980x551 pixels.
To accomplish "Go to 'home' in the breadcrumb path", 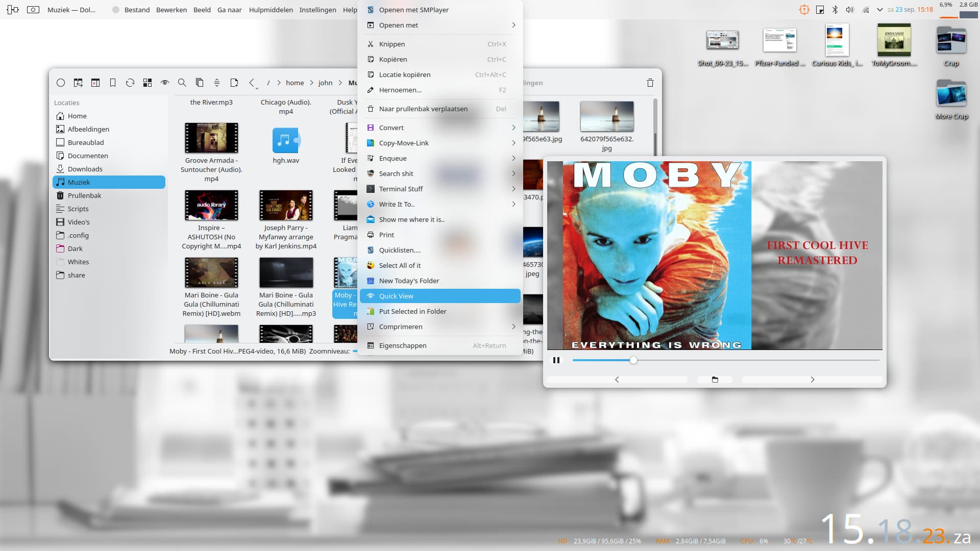I will coord(295,83).
